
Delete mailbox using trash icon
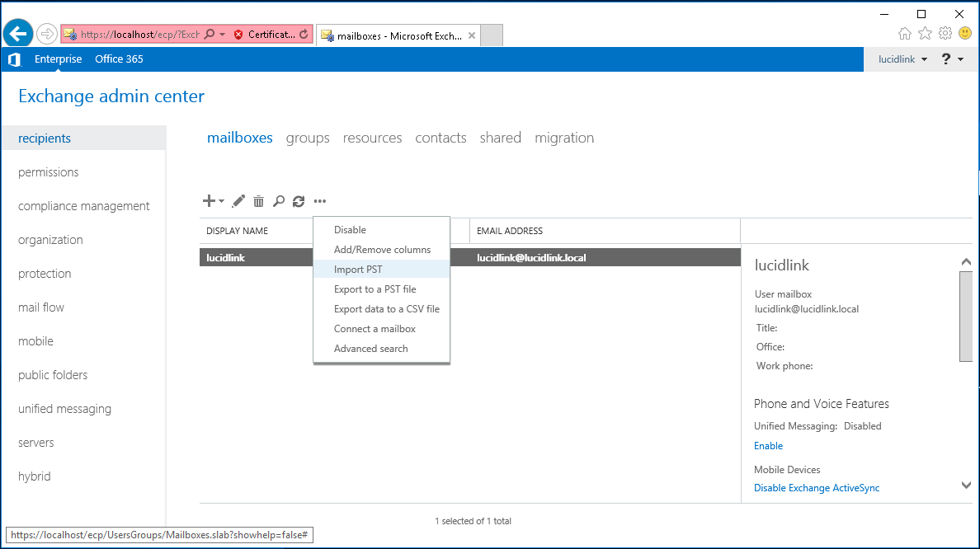259,201
